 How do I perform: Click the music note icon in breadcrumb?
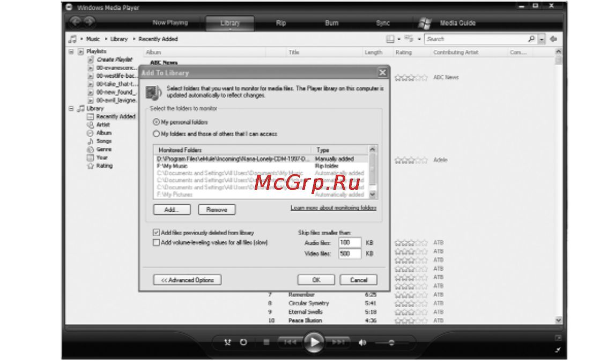(x=72, y=39)
